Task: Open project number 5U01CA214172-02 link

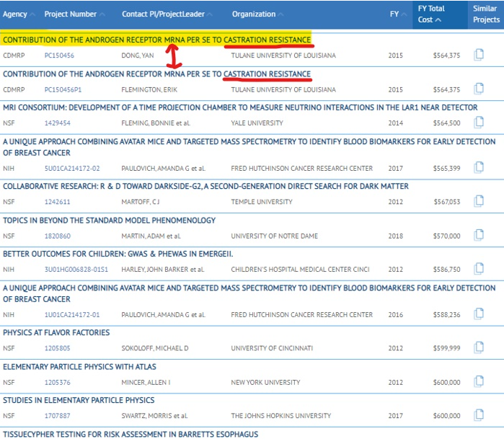Action: click(72, 169)
